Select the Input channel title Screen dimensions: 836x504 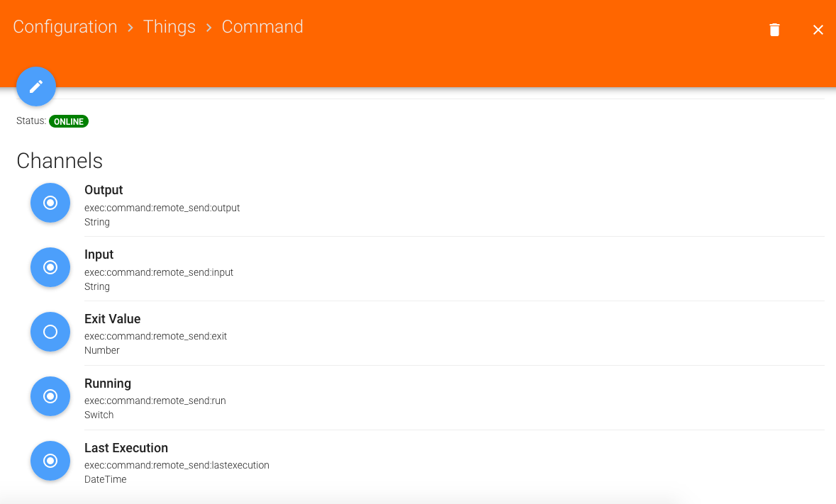coord(99,254)
